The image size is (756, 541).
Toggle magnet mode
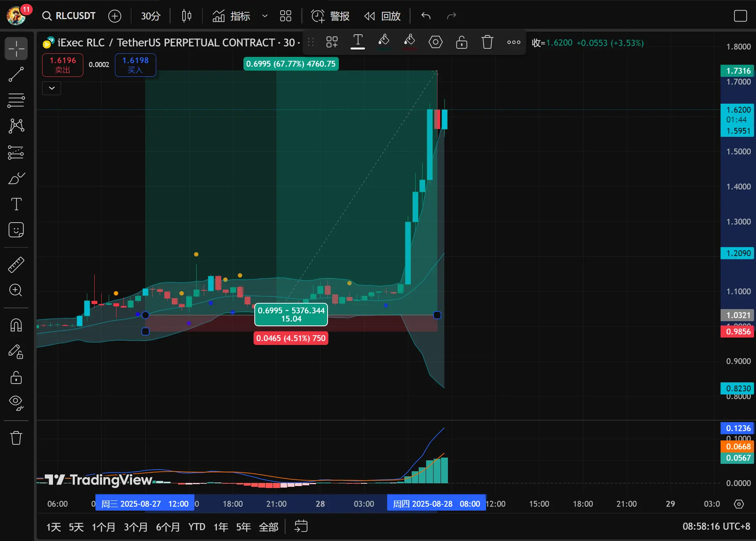pos(16,325)
